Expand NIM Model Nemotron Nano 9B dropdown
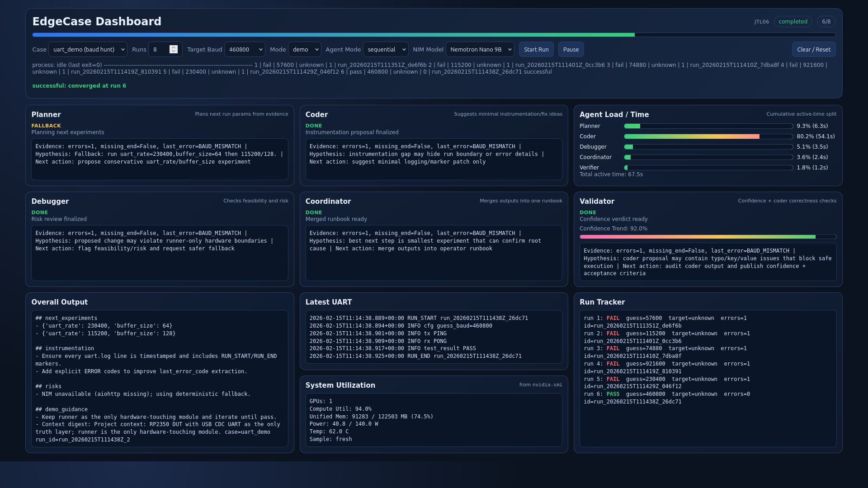 coord(480,49)
